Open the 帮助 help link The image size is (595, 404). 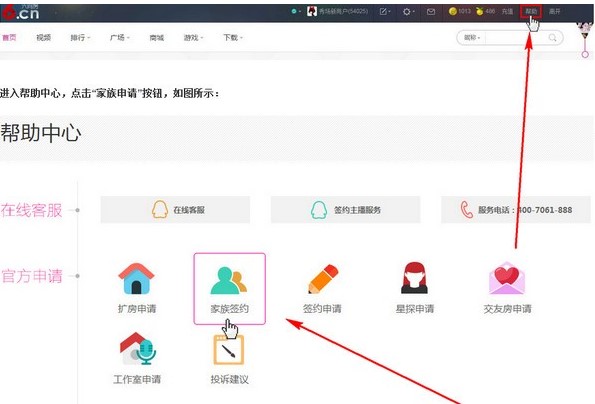tap(531, 11)
